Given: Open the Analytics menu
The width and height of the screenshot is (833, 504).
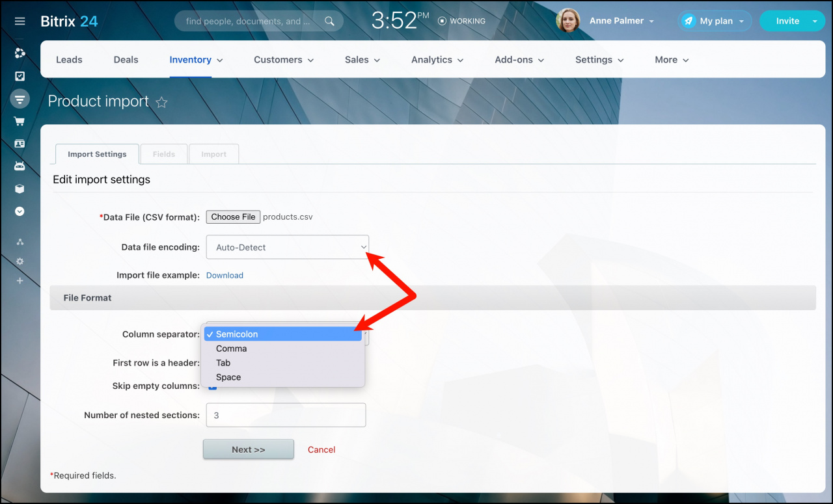Looking at the screenshot, I should click(437, 59).
